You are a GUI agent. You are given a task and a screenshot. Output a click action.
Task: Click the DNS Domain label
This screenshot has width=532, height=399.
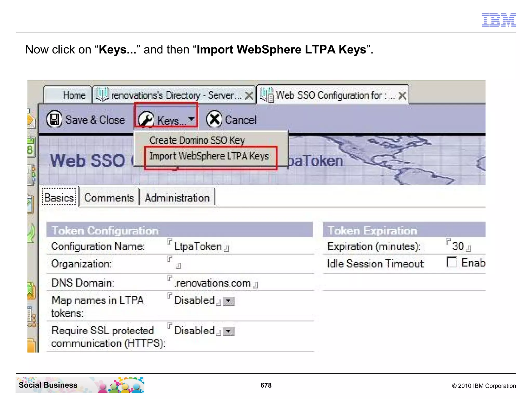coord(83,283)
